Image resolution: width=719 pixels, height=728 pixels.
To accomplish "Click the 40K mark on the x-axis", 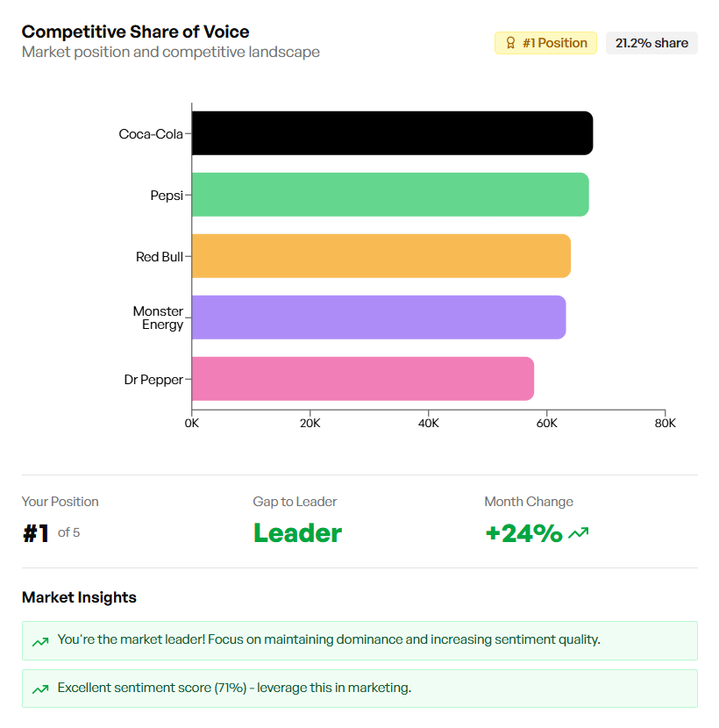I will click(428, 423).
